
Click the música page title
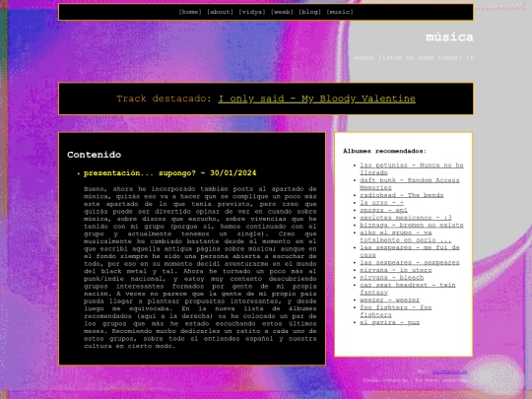pyautogui.click(x=449, y=36)
